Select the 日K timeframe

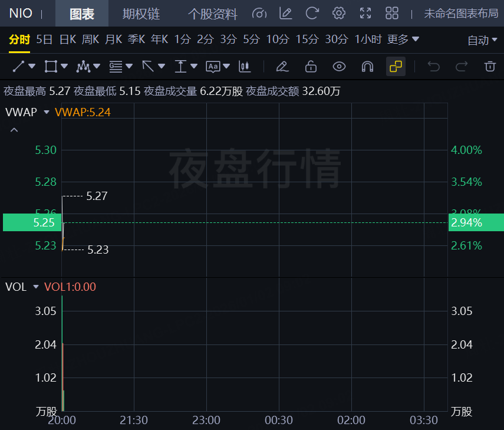pos(68,40)
